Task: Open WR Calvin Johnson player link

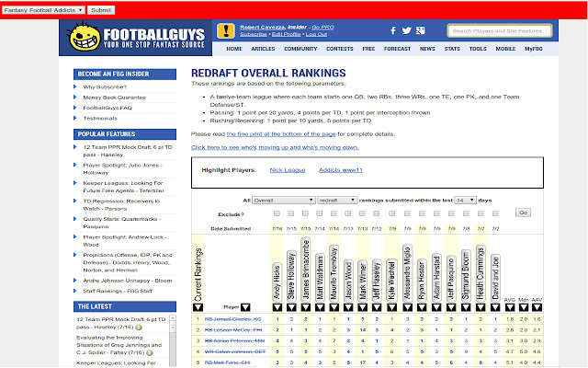Action: click(x=235, y=351)
